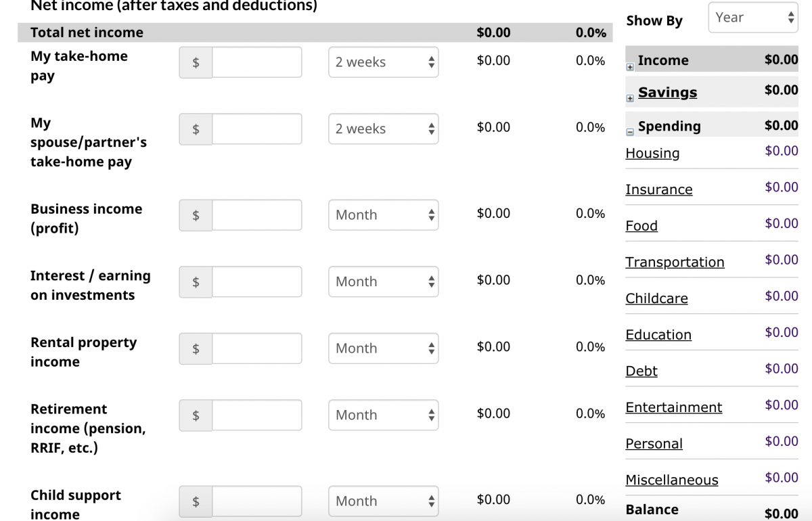Open frequency dropdown for Child support income

[383, 501]
